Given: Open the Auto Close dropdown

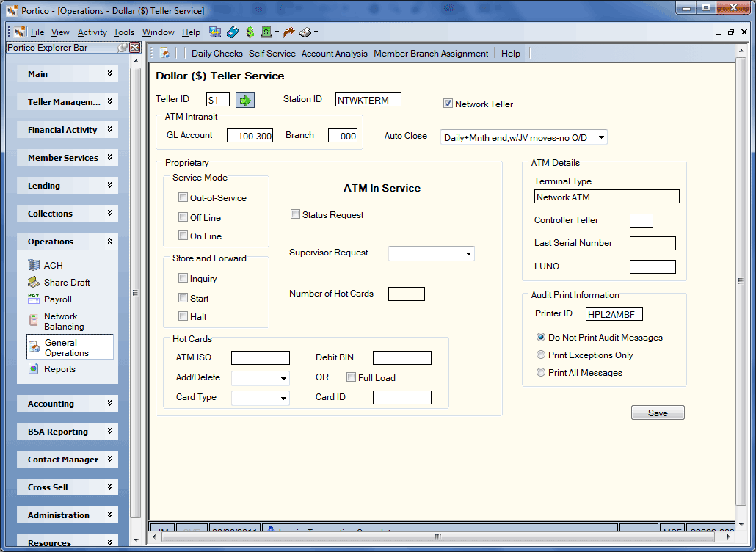Looking at the screenshot, I should (x=523, y=137).
